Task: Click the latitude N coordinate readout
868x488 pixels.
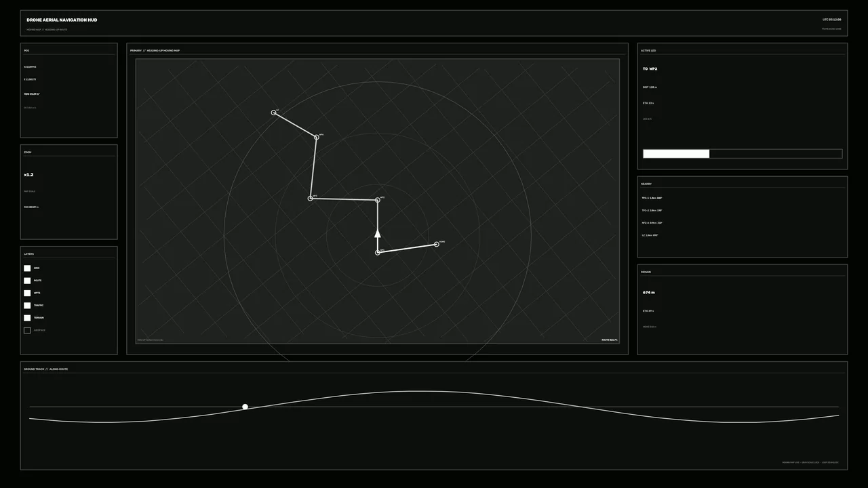Action: (30, 67)
